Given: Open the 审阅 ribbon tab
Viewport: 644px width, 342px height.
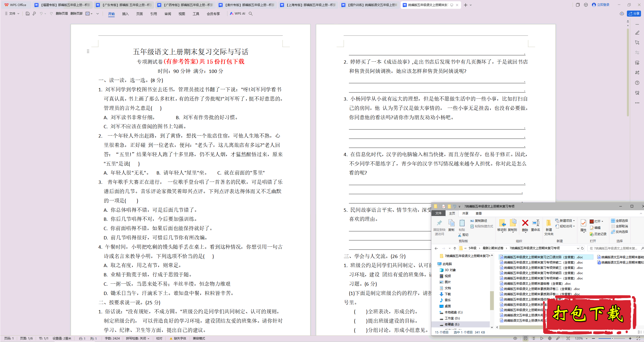Looking at the screenshot, I should (168, 14).
